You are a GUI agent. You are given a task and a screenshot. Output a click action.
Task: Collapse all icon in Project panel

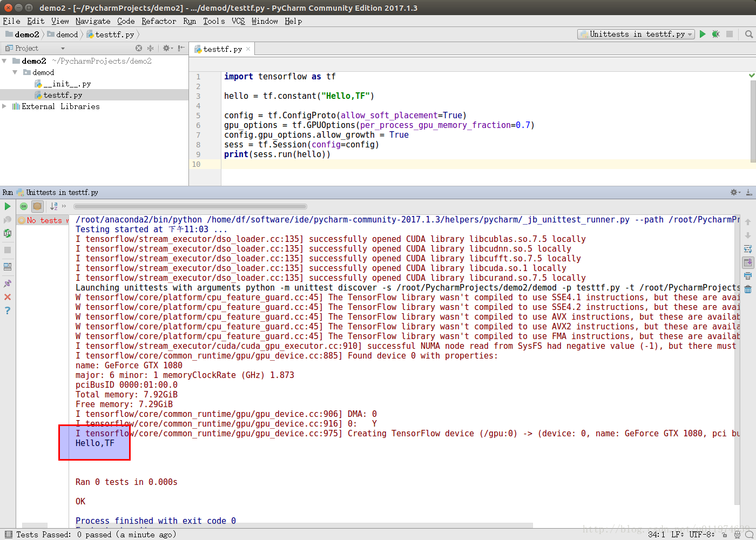(150, 48)
